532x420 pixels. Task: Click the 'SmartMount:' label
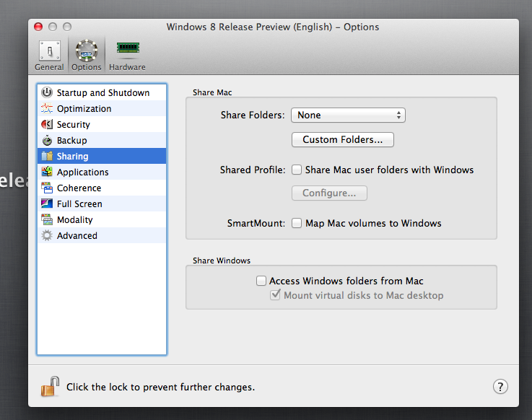(256, 223)
